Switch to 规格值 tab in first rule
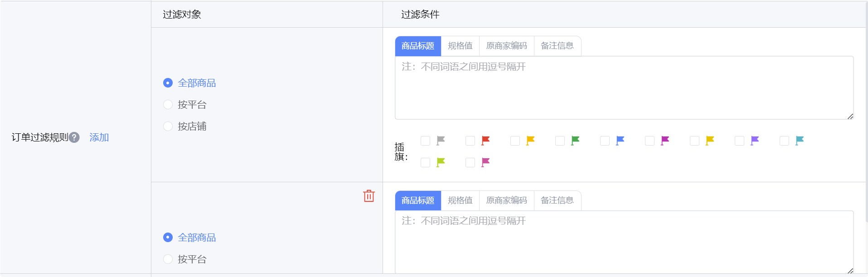Viewport: 868px width, 277px height. (460, 46)
